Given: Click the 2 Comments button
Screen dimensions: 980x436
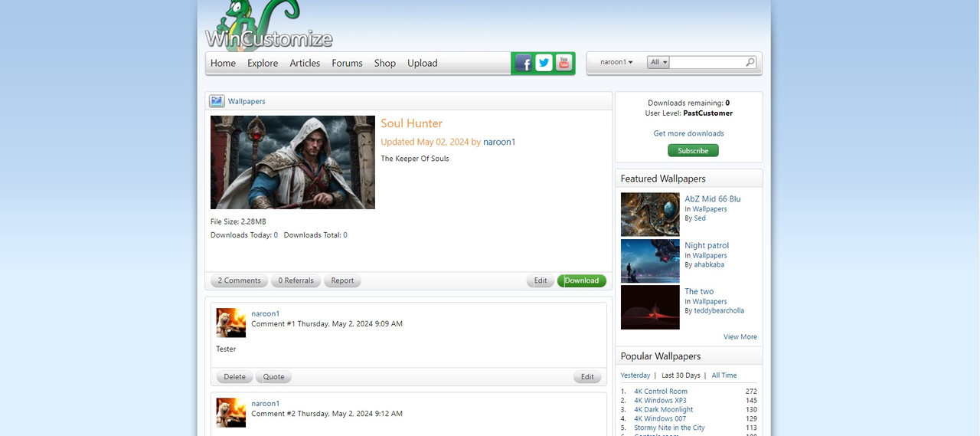Looking at the screenshot, I should pos(239,280).
